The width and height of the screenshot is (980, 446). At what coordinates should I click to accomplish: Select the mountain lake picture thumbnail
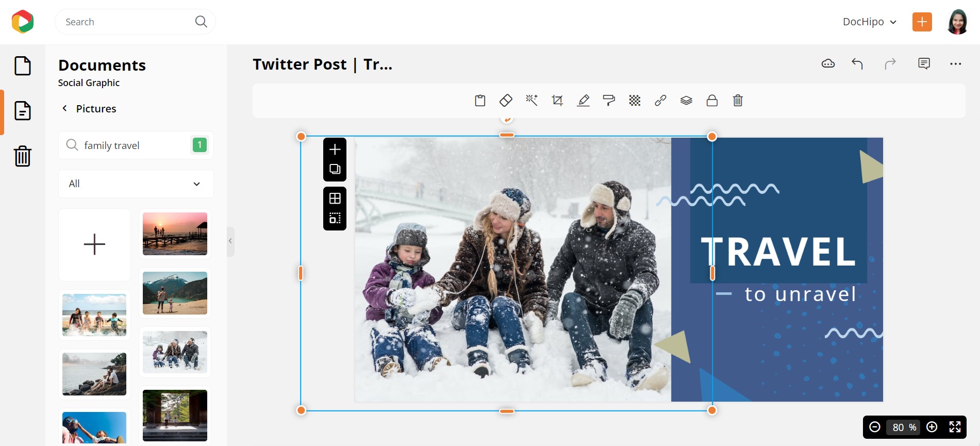tap(175, 293)
